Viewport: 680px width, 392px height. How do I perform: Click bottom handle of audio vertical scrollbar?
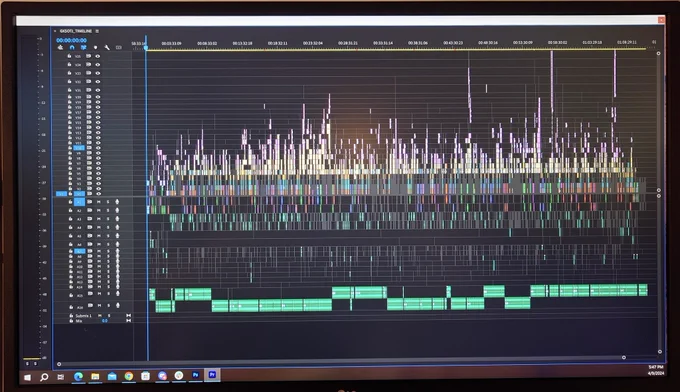click(x=659, y=352)
